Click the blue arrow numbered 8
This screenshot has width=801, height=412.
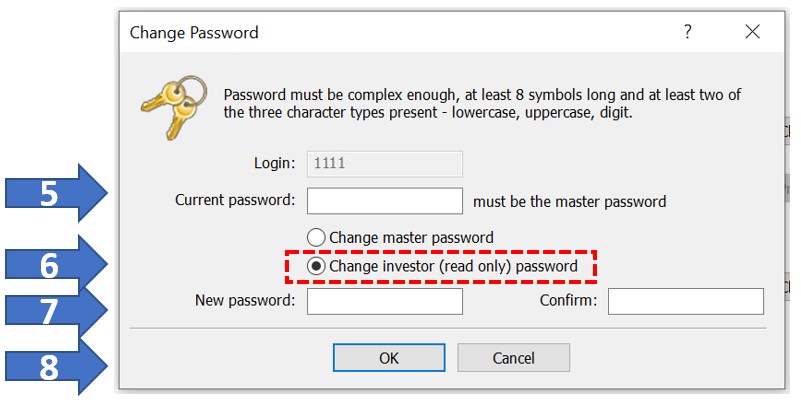pos(57,366)
